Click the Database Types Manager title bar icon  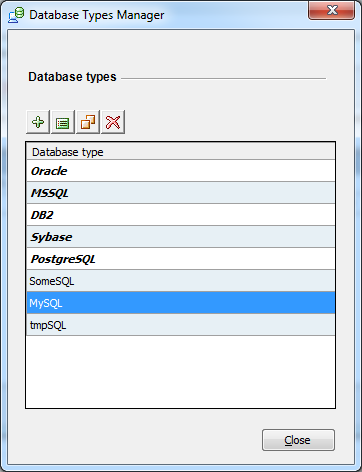[x=16, y=15]
